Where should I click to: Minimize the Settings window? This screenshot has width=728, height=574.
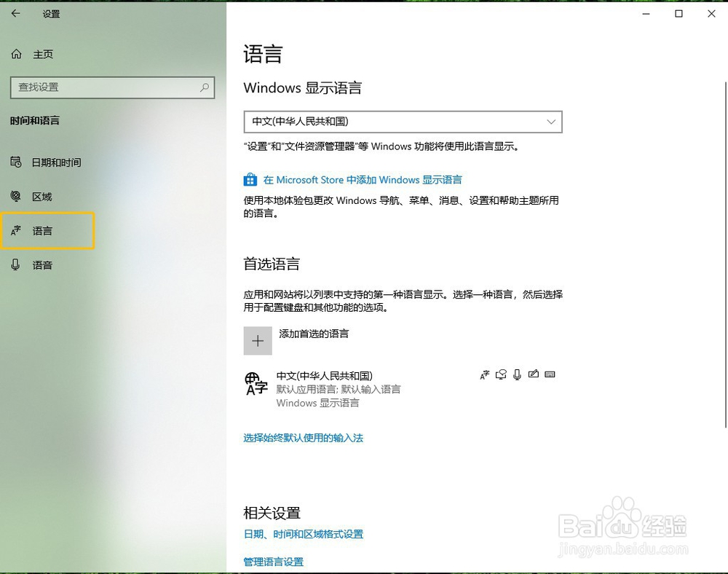click(646, 14)
